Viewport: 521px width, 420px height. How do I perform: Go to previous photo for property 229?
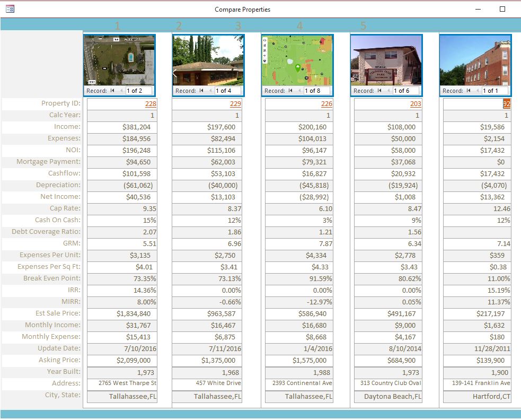pos(210,91)
